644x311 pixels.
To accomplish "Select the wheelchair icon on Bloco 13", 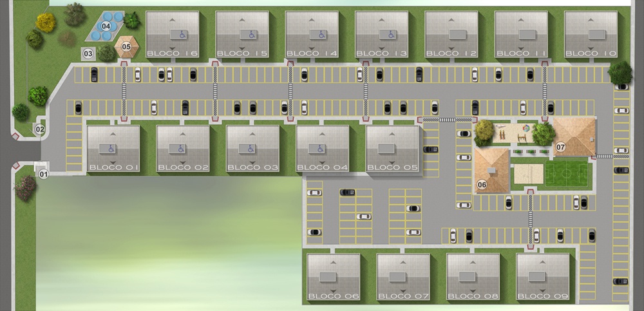I will pyautogui.click(x=390, y=34).
